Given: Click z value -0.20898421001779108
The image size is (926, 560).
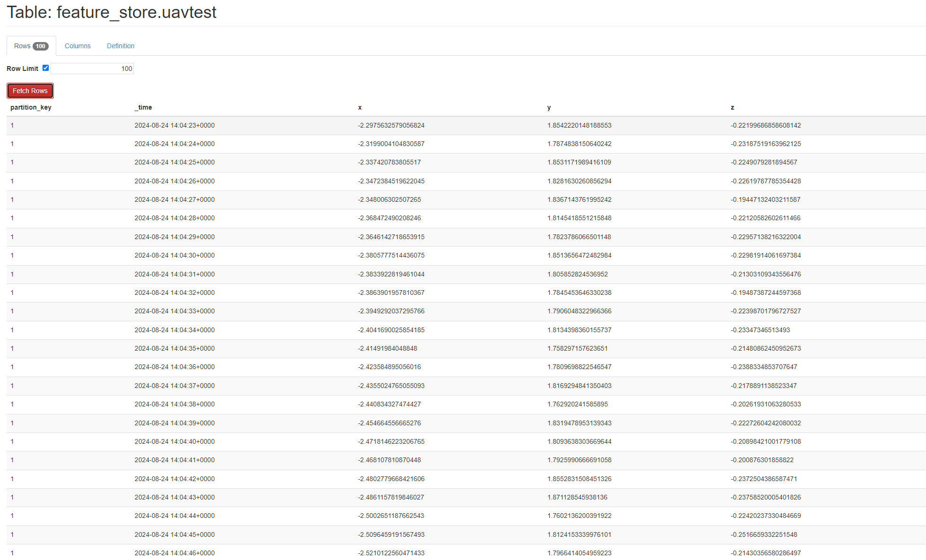Looking at the screenshot, I should point(766,441).
